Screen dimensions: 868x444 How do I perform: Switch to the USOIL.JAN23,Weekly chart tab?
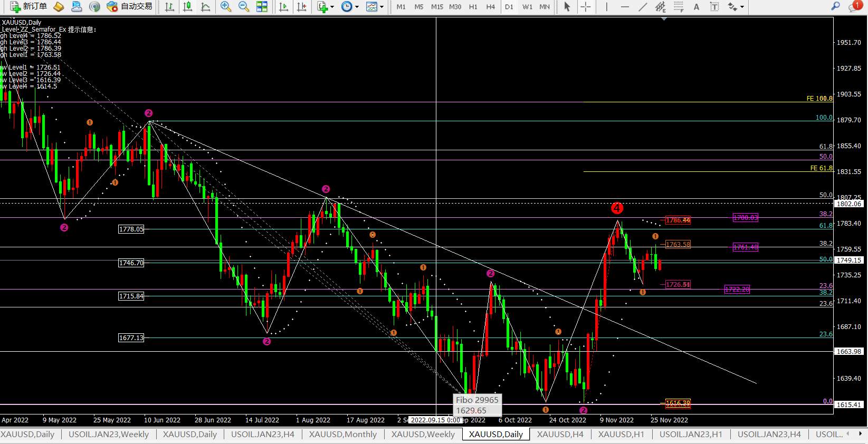click(109, 435)
